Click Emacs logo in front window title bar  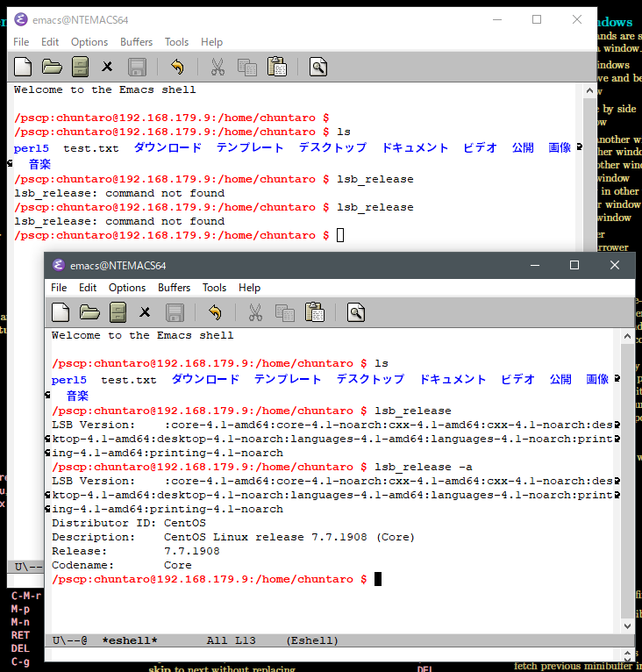click(59, 265)
